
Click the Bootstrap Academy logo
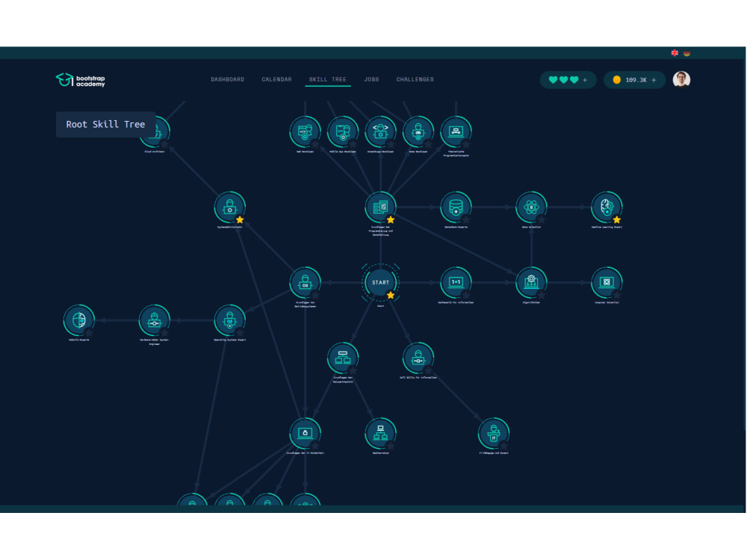(80, 80)
